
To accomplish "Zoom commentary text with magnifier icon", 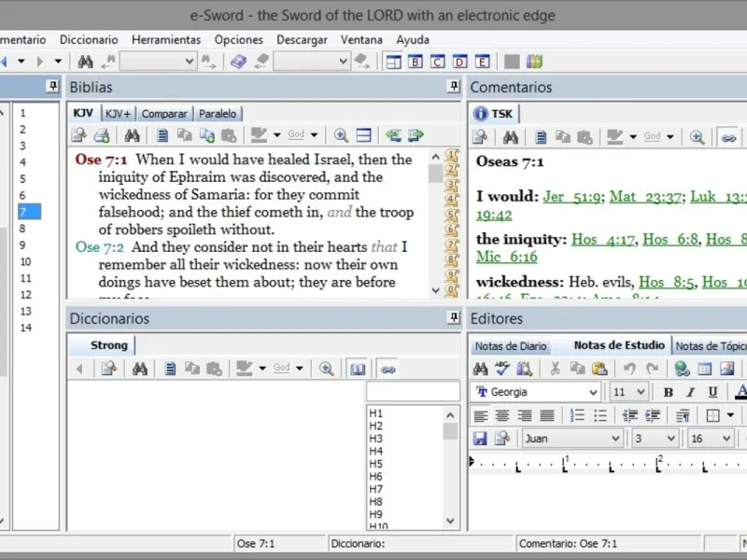I will (697, 138).
